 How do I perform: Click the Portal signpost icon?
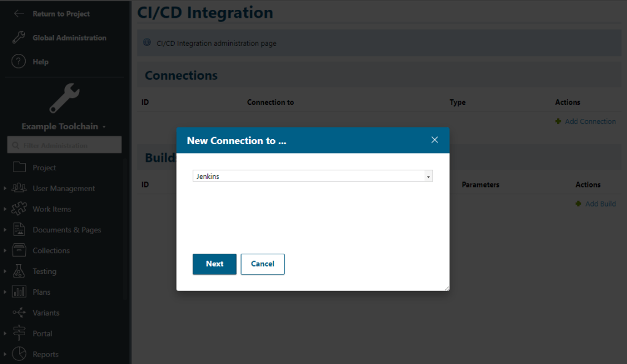(x=19, y=333)
